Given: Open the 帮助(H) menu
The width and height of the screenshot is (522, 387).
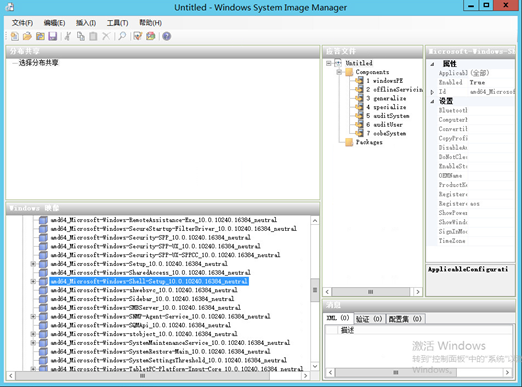Looking at the screenshot, I should click(150, 23).
